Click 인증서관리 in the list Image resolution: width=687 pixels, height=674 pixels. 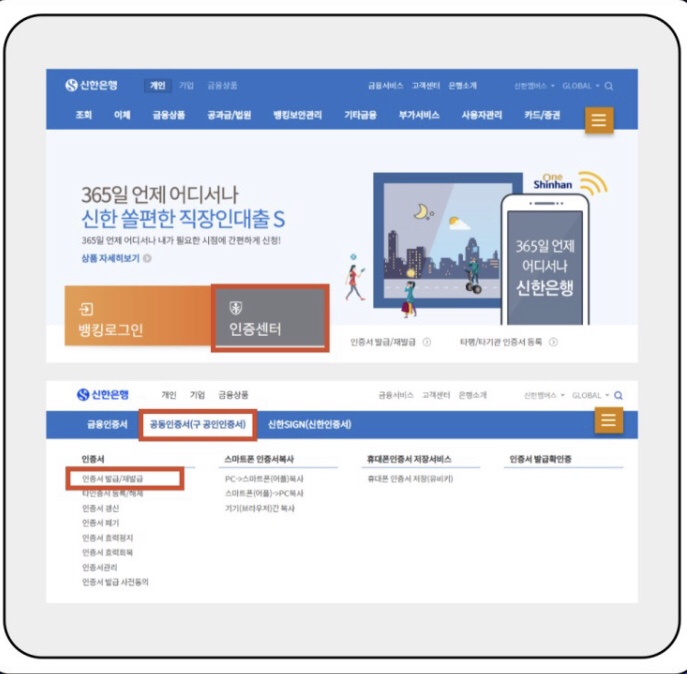[99, 567]
